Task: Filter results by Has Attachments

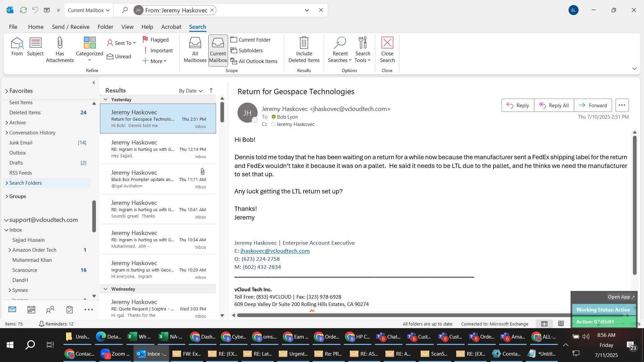Action: pos(60,50)
